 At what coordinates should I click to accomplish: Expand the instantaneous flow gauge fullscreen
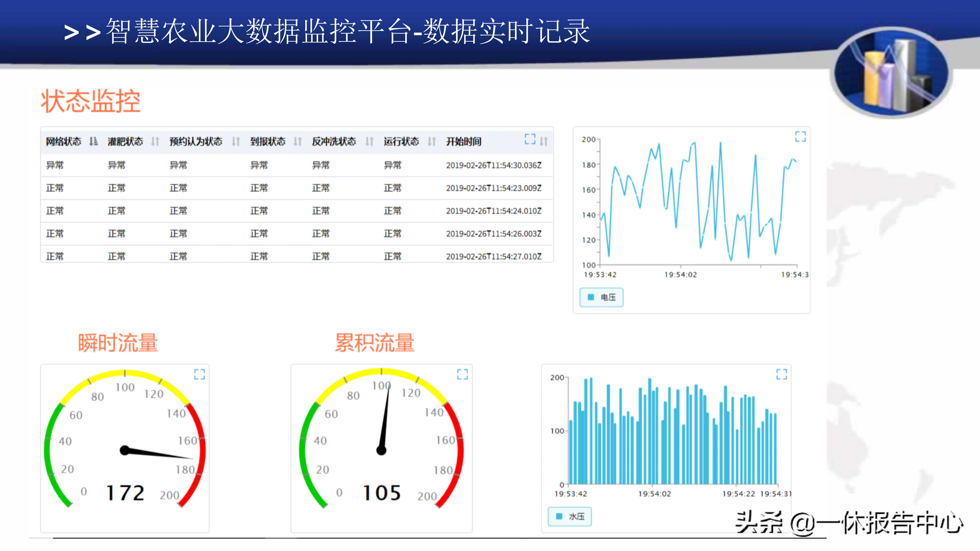tap(199, 374)
